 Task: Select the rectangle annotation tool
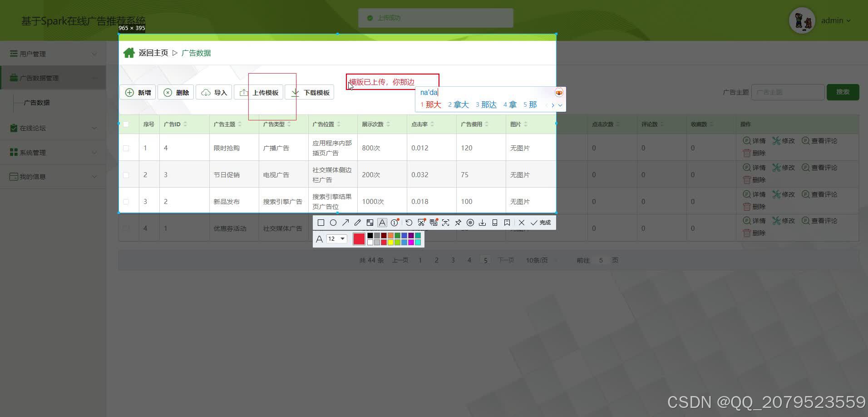(321, 223)
